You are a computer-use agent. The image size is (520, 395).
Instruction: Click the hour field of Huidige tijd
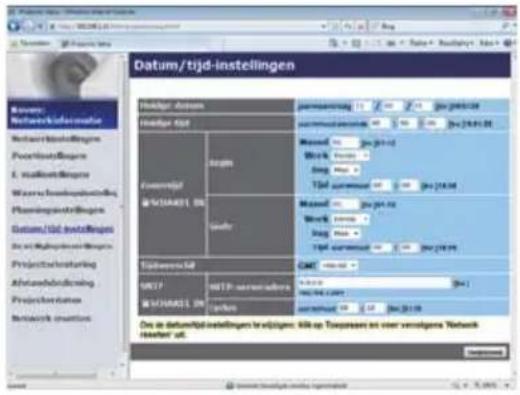[379, 123]
